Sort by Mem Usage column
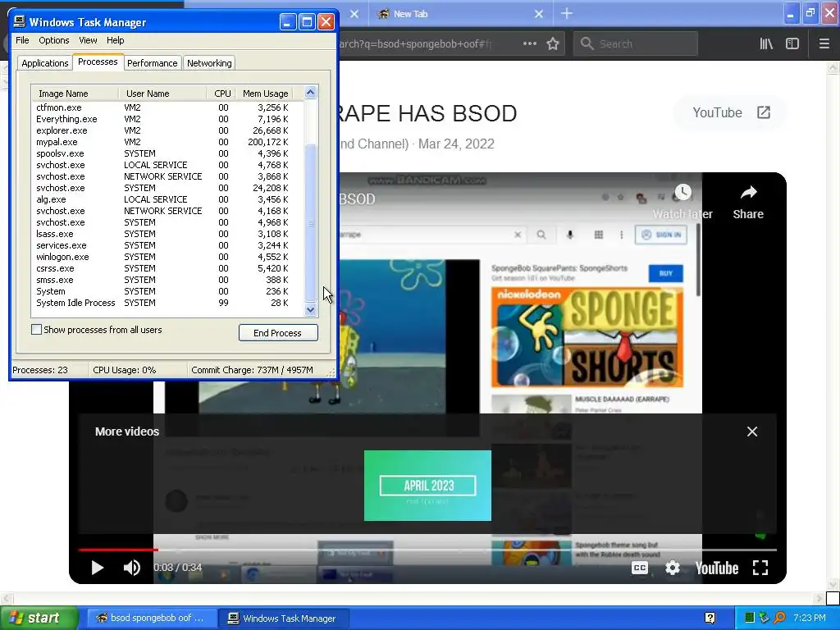The image size is (840, 630). (265, 94)
